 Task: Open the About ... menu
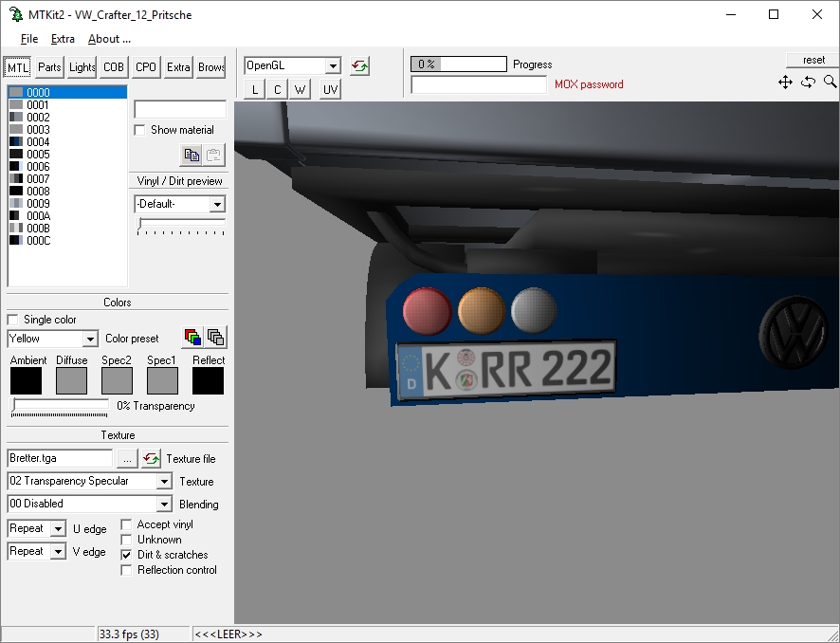(109, 39)
